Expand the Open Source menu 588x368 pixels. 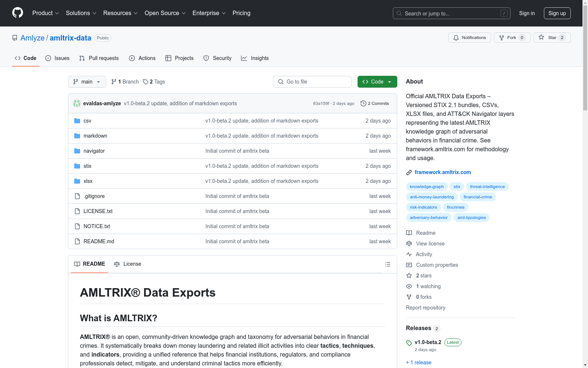[165, 13]
